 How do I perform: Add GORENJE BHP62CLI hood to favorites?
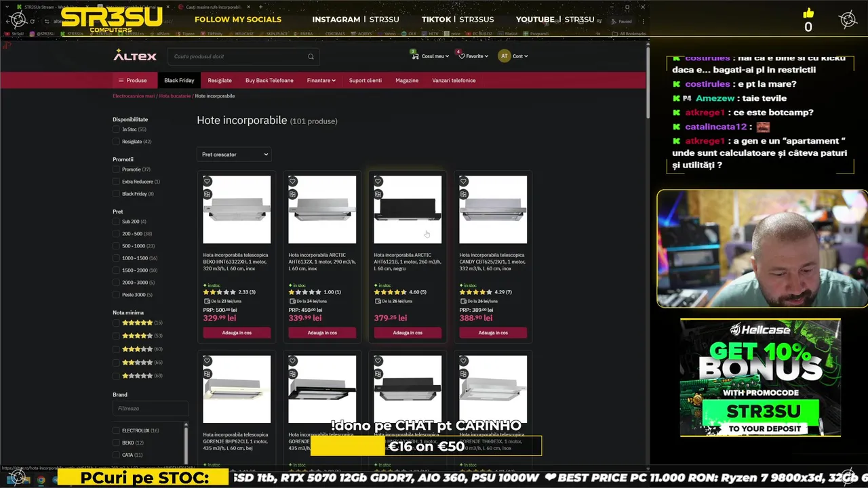pyautogui.click(x=208, y=361)
